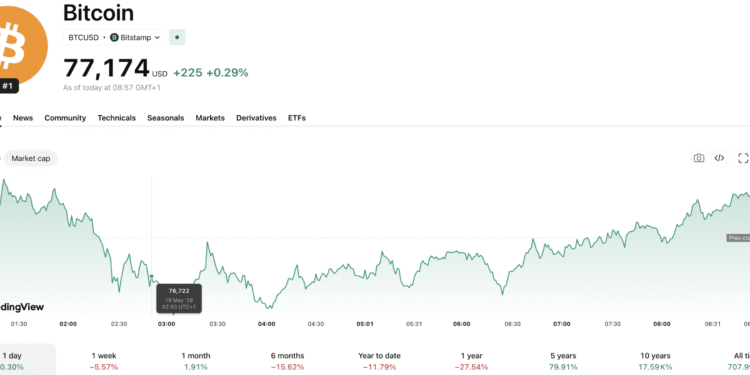
Task: Click the 02:00 time axis label
Action: tap(68, 324)
